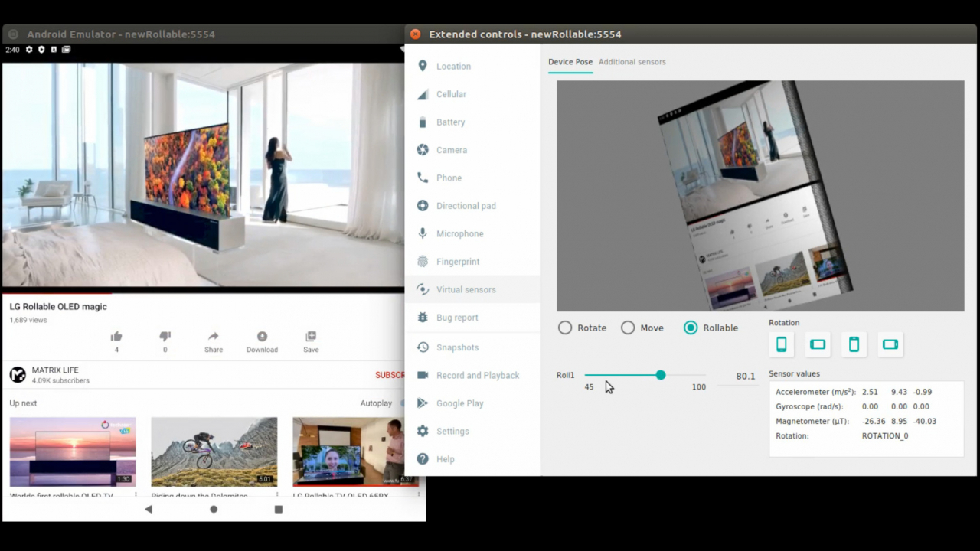Screen dimensions: 980x551
Task: Open Google Play section in sidebar
Action: pos(472,403)
